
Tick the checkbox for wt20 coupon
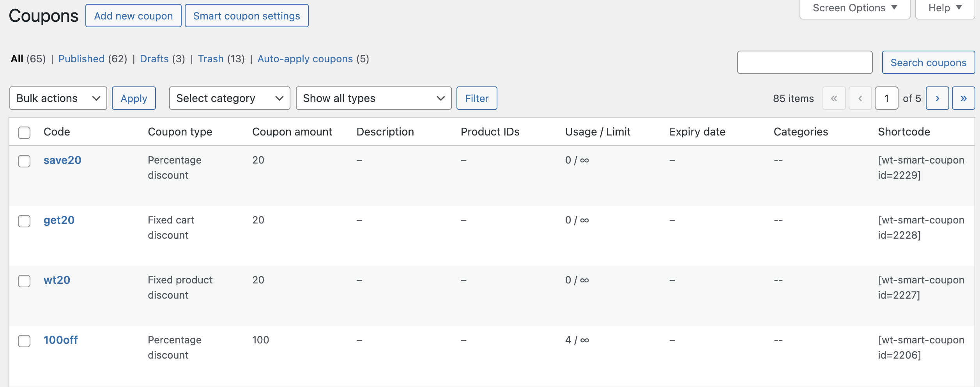tap(24, 281)
